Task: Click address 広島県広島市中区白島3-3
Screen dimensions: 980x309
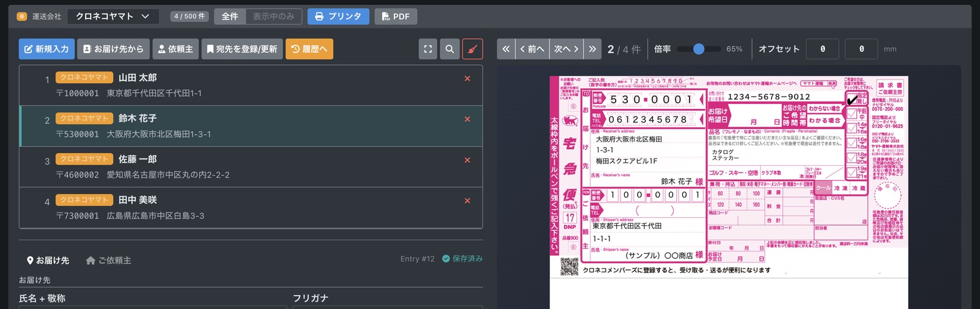Action: tap(156, 215)
